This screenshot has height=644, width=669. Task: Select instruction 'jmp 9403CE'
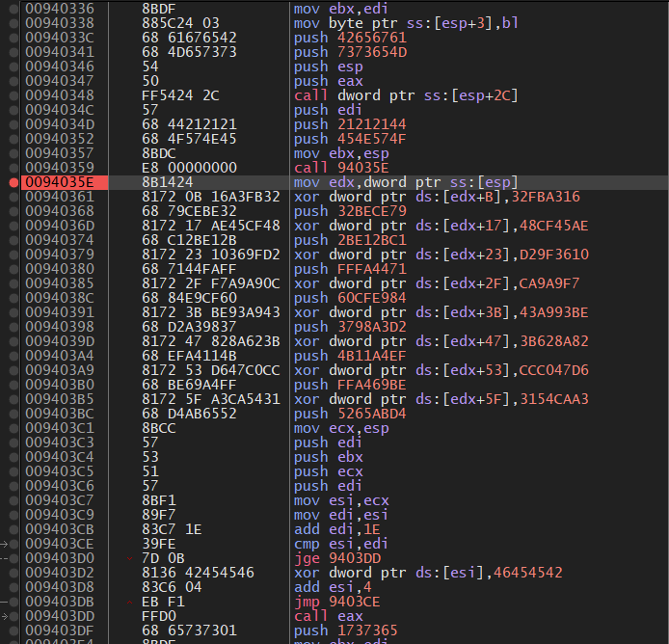(336, 603)
